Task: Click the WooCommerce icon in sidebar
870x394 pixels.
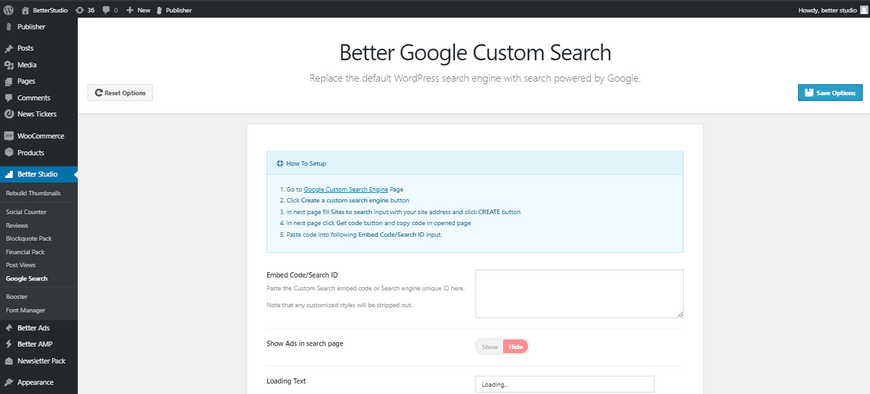Action: 8,136
